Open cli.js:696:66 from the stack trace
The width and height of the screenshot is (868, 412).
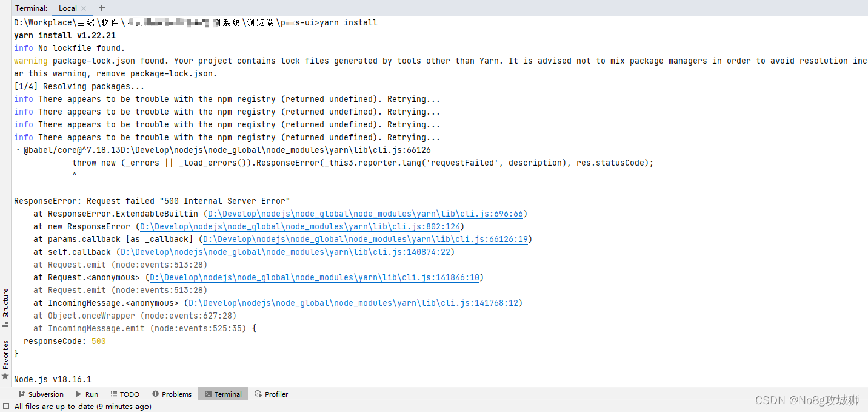[x=364, y=214]
